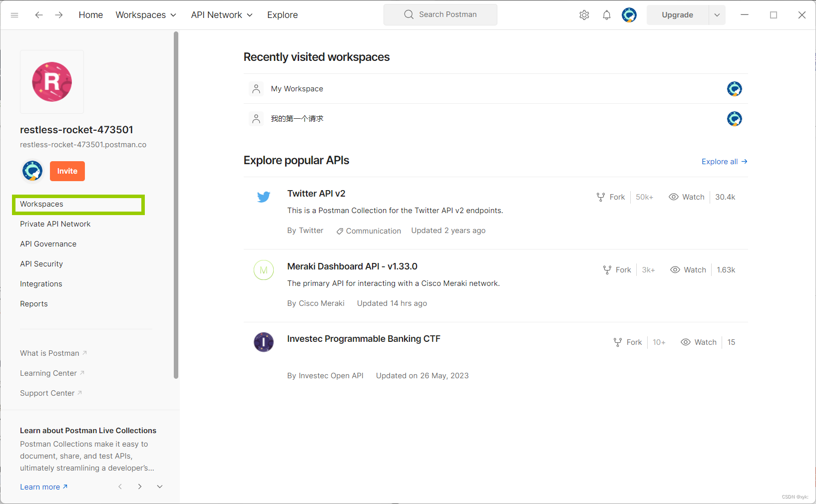Open Meraki Dashboard API - v1.33.0 title
The height and width of the screenshot is (504, 816).
(352, 266)
